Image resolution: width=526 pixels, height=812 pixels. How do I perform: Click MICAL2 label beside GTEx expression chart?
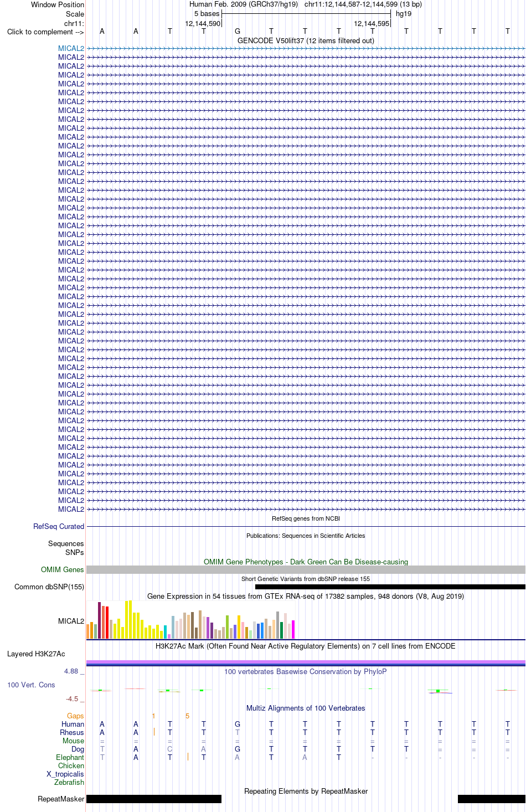[71, 621]
